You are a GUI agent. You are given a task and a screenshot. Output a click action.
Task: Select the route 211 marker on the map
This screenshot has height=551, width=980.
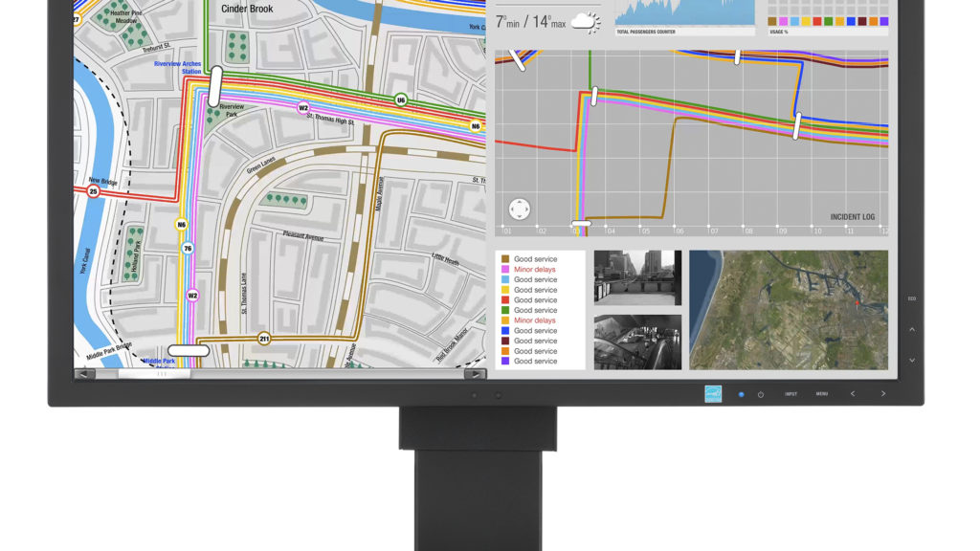tap(264, 339)
